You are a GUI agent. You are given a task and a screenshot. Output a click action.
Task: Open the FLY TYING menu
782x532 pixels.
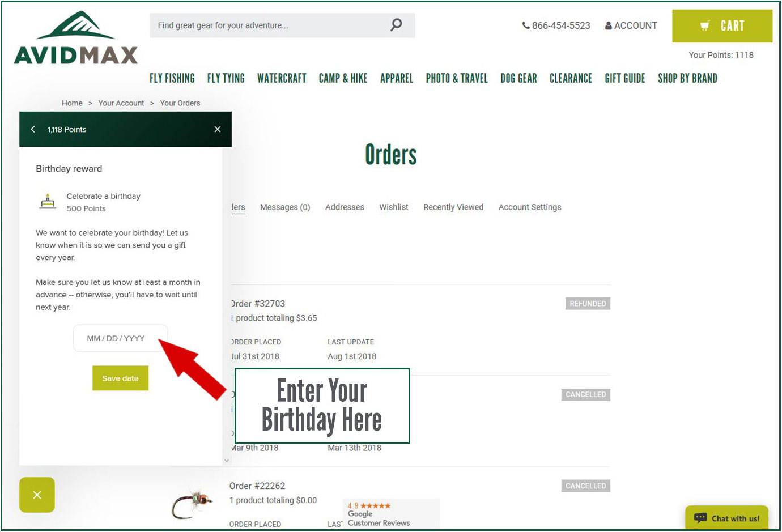(x=226, y=78)
